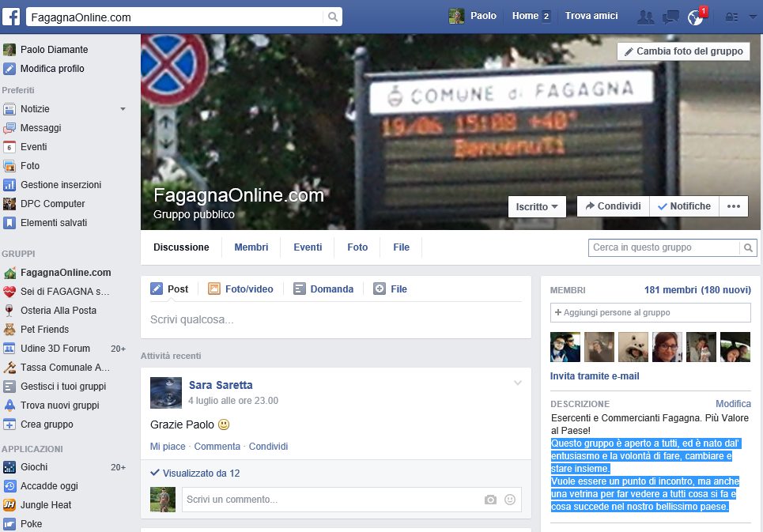Image resolution: width=763 pixels, height=532 pixels.
Task: Open the messages chat icon
Action: [670, 17]
